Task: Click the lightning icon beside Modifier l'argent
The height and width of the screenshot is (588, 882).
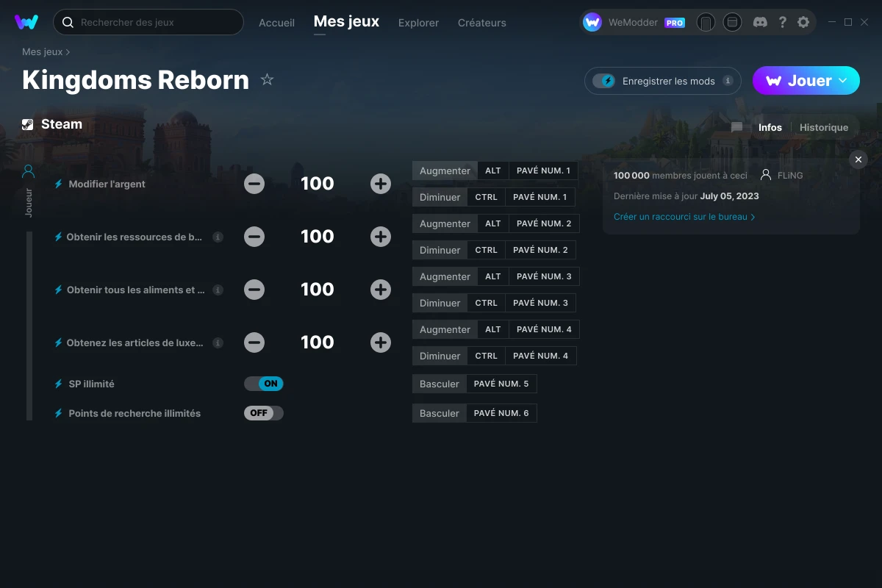Action: point(59,184)
